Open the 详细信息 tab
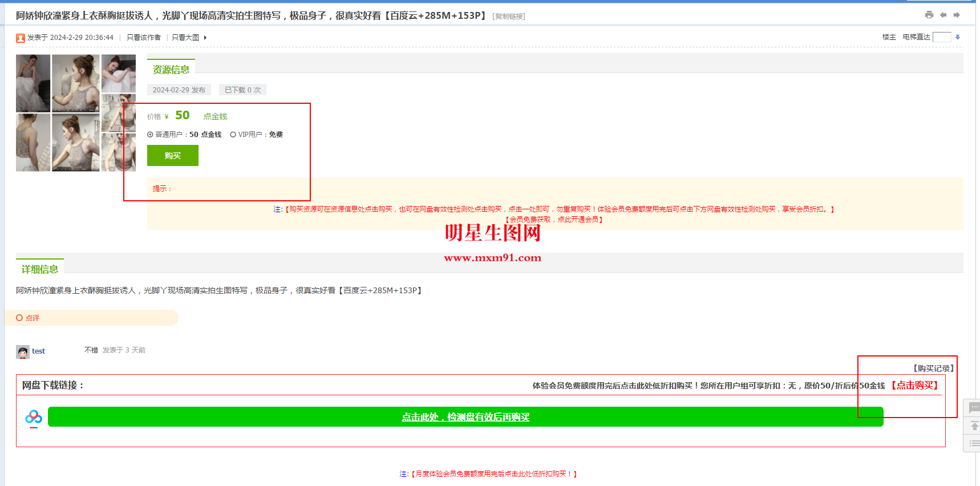Image resolution: width=980 pixels, height=486 pixels. click(40, 269)
